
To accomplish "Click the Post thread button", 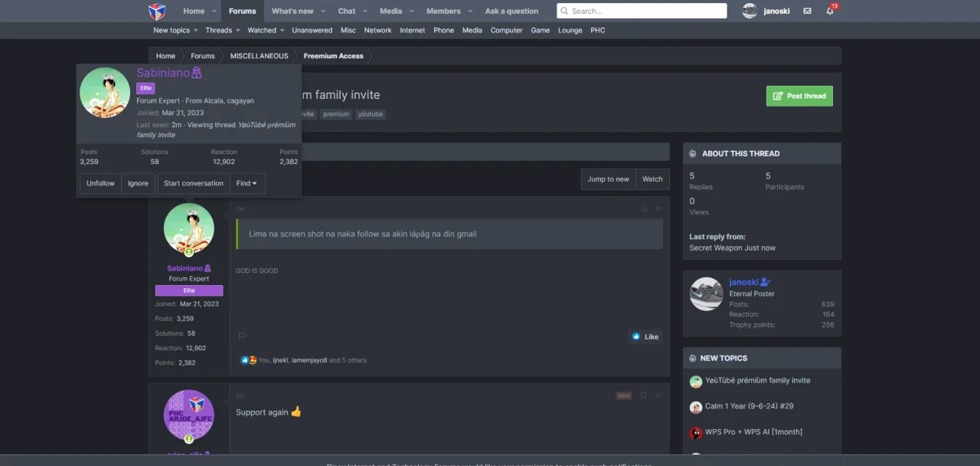I will pos(799,96).
